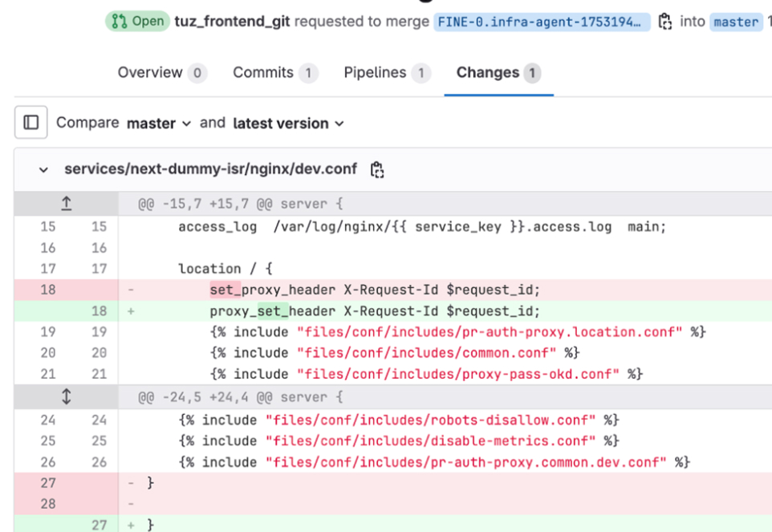Viewport: 772px width, 532px height.
Task: Toggle the file browser sidebar icon
Action: 31,122
